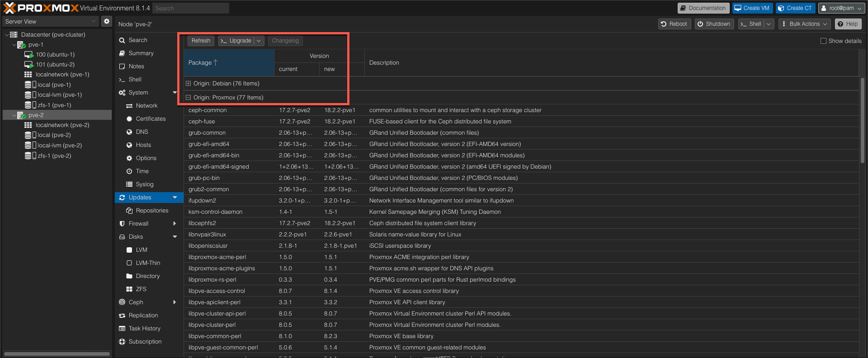Click the Proxmox logo
The height and width of the screenshot is (358, 868).
click(x=41, y=8)
